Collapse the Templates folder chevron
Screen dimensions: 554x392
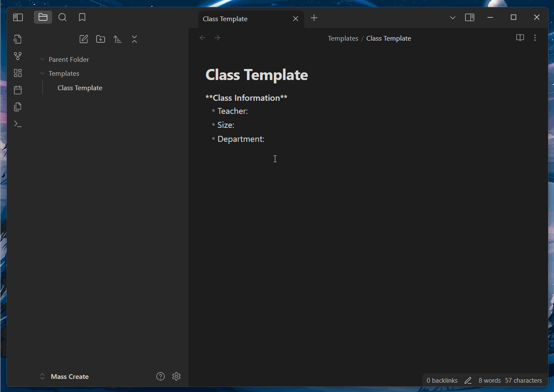pos(42,73)
